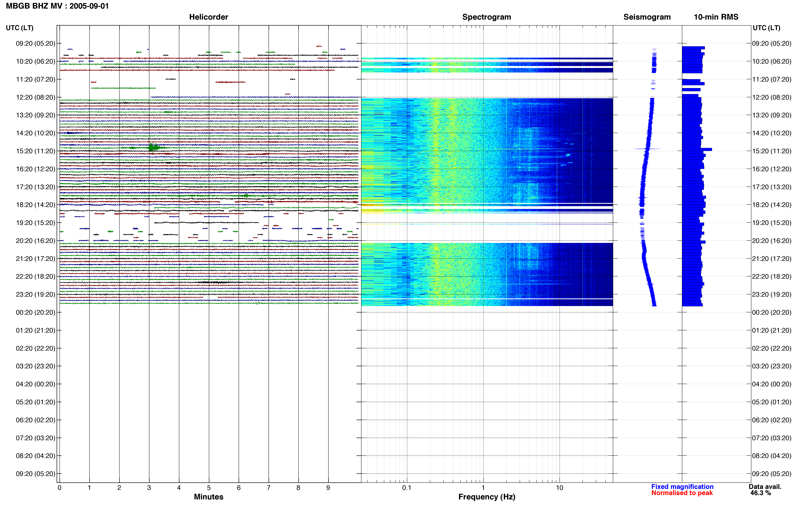Select left time label 15:20 (11:20)
Viewport: 812px width, 508px height.
click(36, 151)
